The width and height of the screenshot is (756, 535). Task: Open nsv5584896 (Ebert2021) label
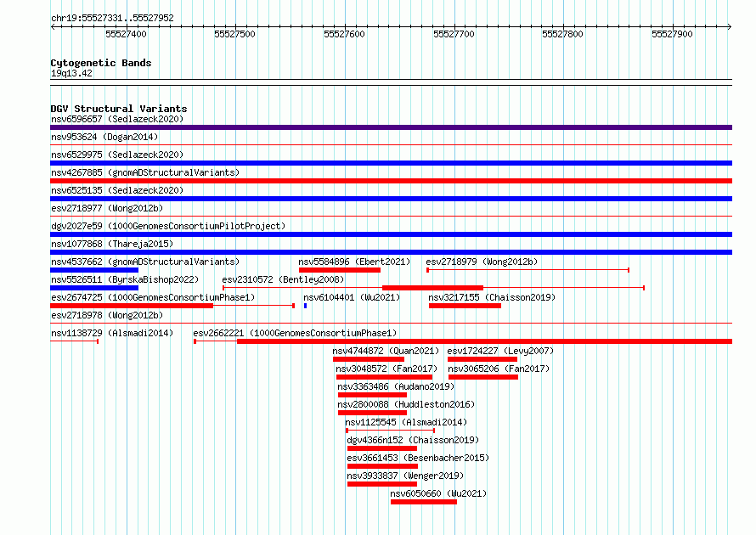click(x=354, y=262)
